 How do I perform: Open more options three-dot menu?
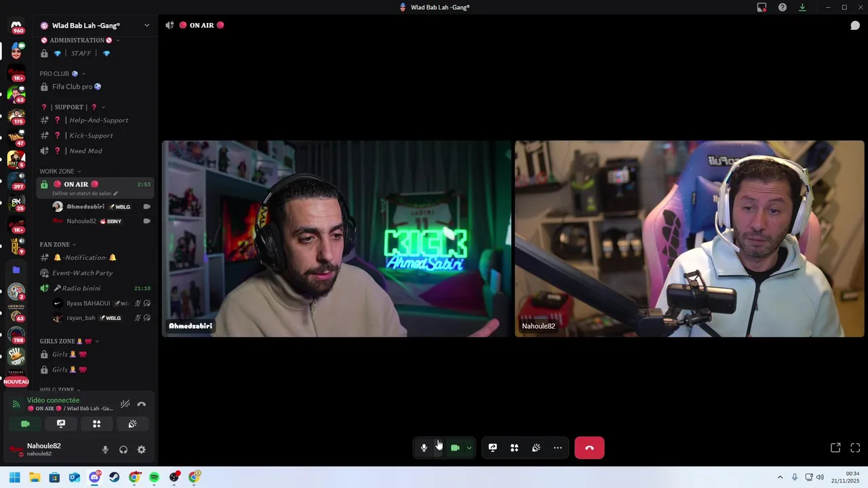pyautogui.click(x=558, y=448)
